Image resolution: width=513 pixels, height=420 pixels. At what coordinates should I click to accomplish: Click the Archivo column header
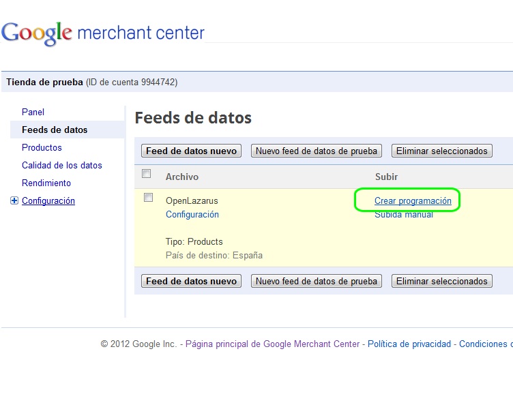pyautogui.click(x=182, y=177)
